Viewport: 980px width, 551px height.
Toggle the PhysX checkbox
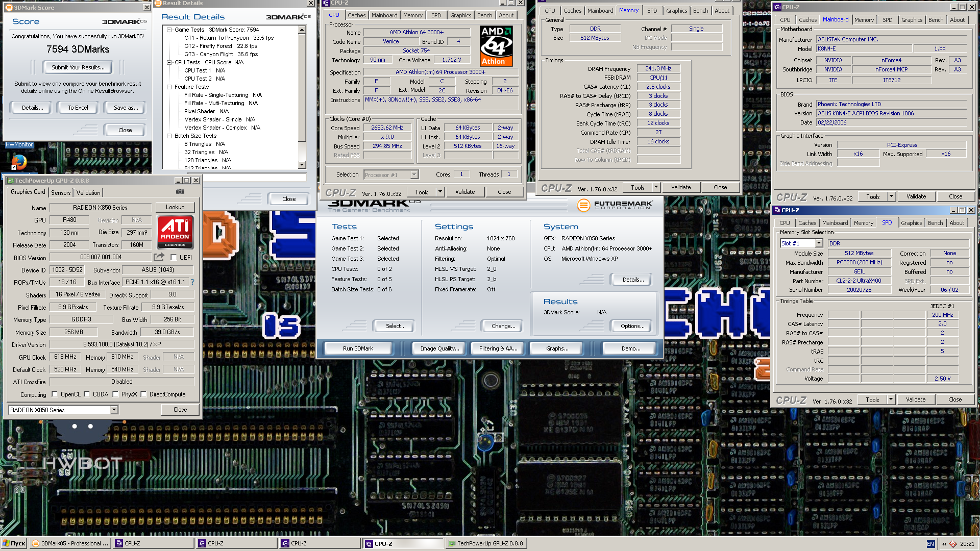tap(115, 394)
